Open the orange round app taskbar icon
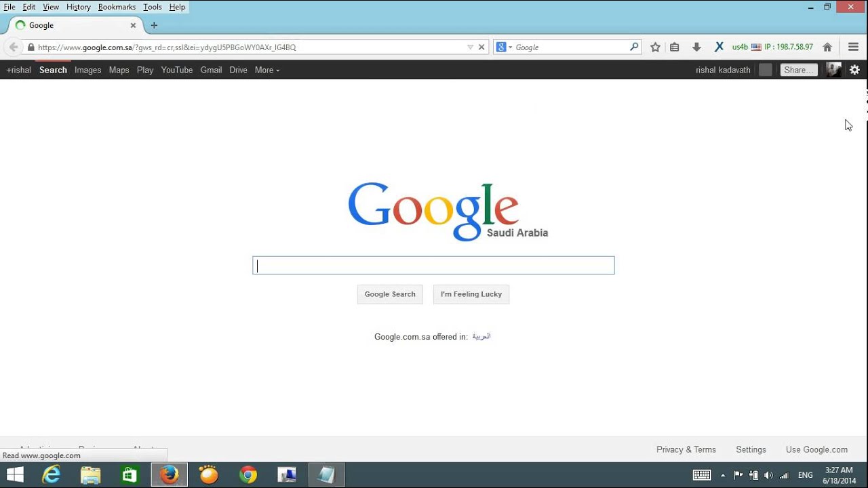 tap(208, 475)
